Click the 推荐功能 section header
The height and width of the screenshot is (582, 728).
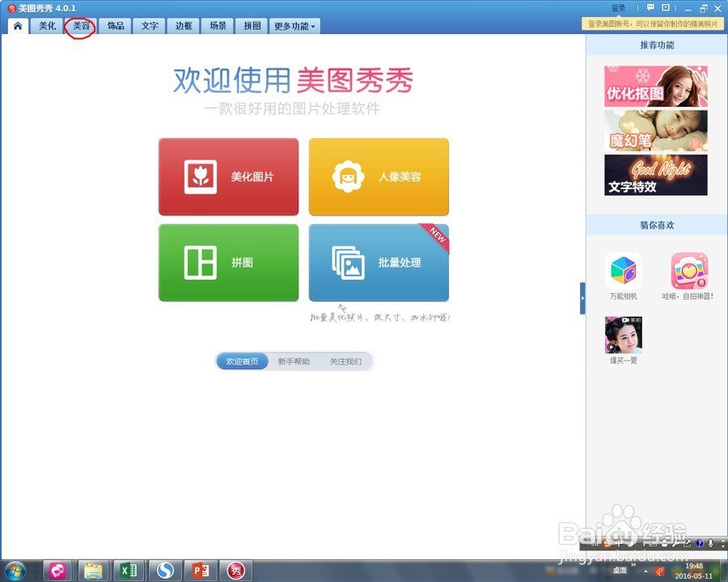pos(657,45)
